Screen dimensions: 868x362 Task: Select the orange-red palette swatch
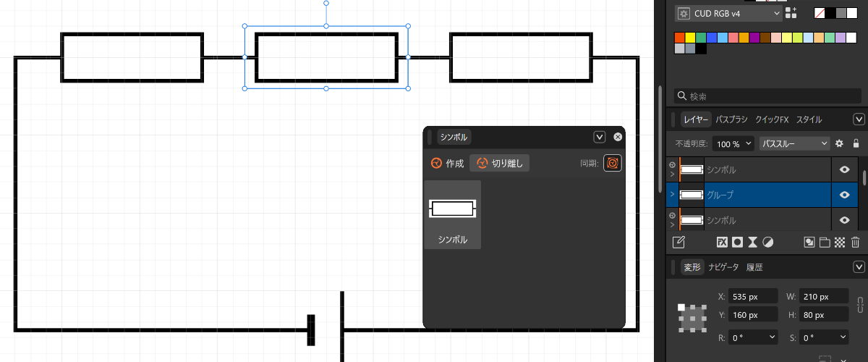(680, 38)
